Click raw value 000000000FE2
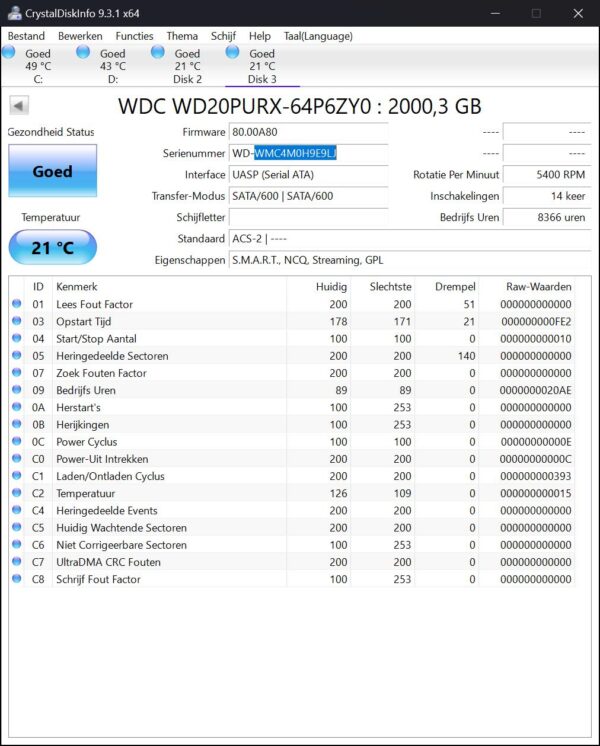 [x=536, y=322]
